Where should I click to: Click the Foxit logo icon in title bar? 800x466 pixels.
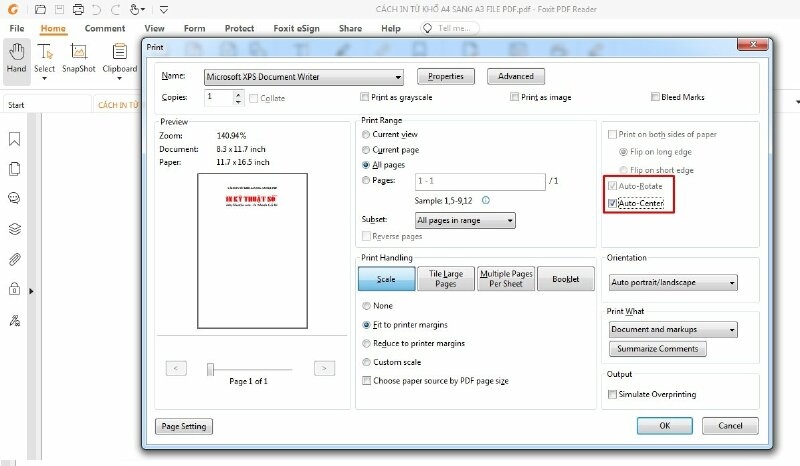point(13,9)
